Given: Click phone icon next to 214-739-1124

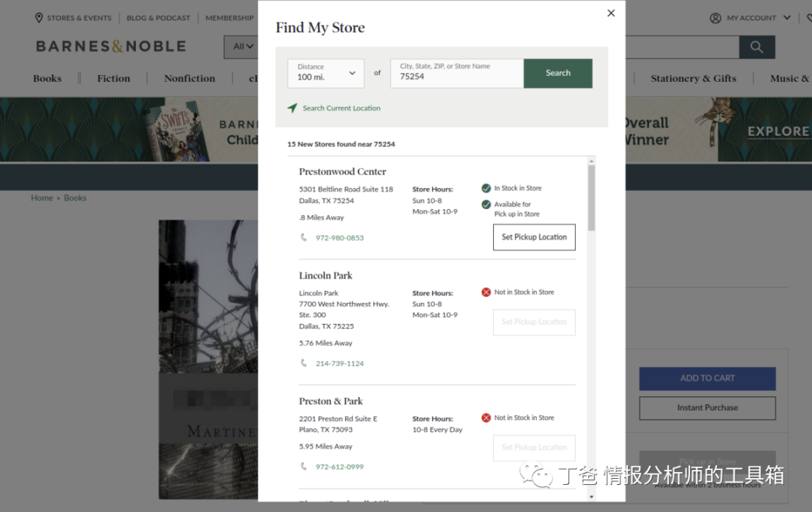Looking at the screenshot, I should tap(304, 363).
